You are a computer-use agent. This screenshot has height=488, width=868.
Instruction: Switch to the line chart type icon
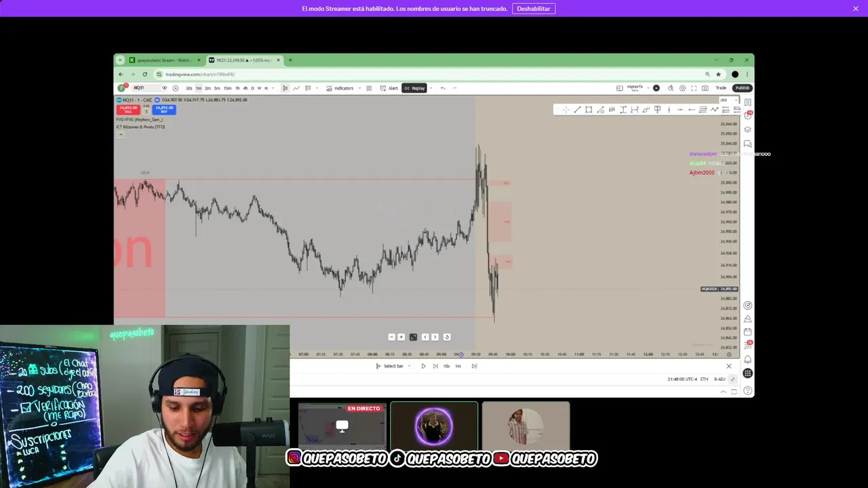[296, 88]
